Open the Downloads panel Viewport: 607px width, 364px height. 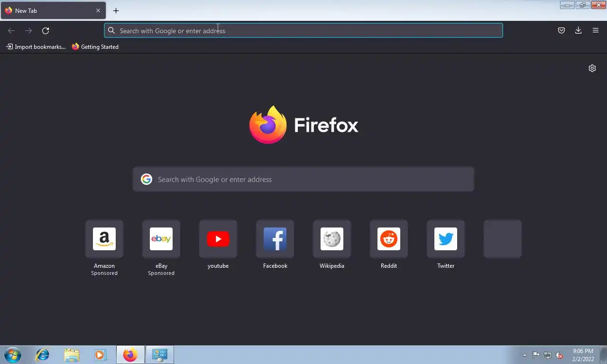(579, 30)
